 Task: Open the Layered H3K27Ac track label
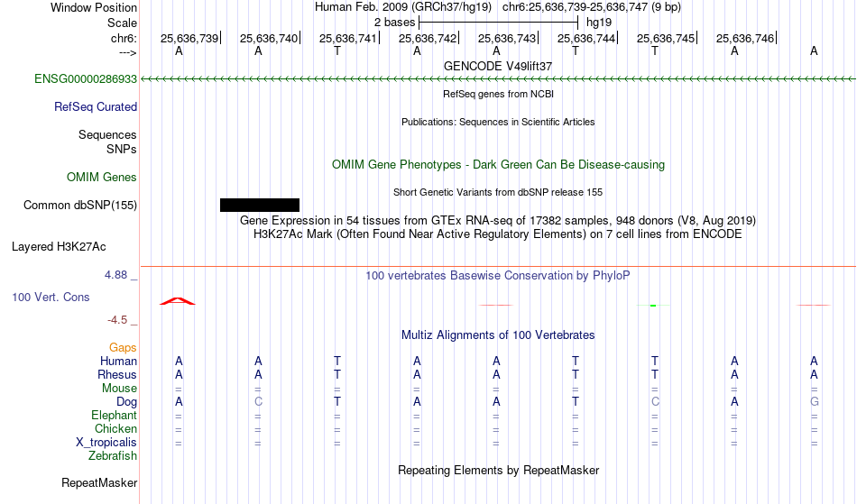pyautogui.click(x=59, y=246)
